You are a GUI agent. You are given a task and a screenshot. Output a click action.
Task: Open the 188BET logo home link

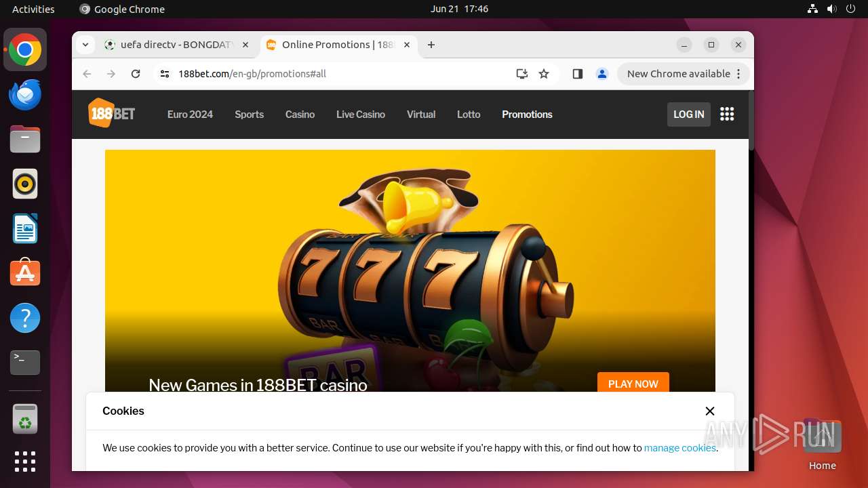click(112, 114)
